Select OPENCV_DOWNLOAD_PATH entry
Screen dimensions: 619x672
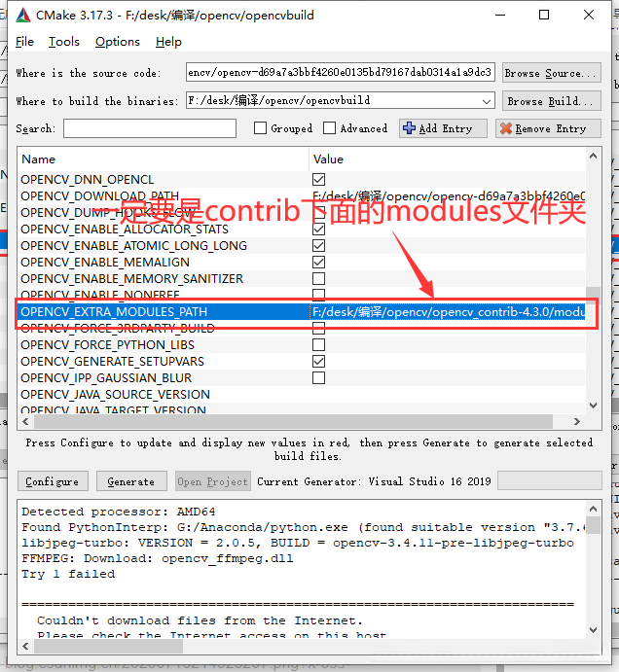(99, 195)
